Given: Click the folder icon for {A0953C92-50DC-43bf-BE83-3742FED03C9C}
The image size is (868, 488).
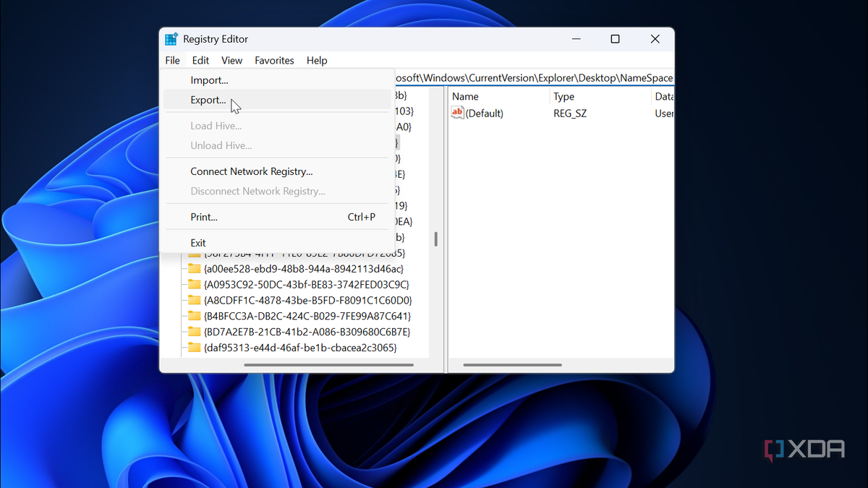Looking at the screenshot, I should click(x=194, y=284).
